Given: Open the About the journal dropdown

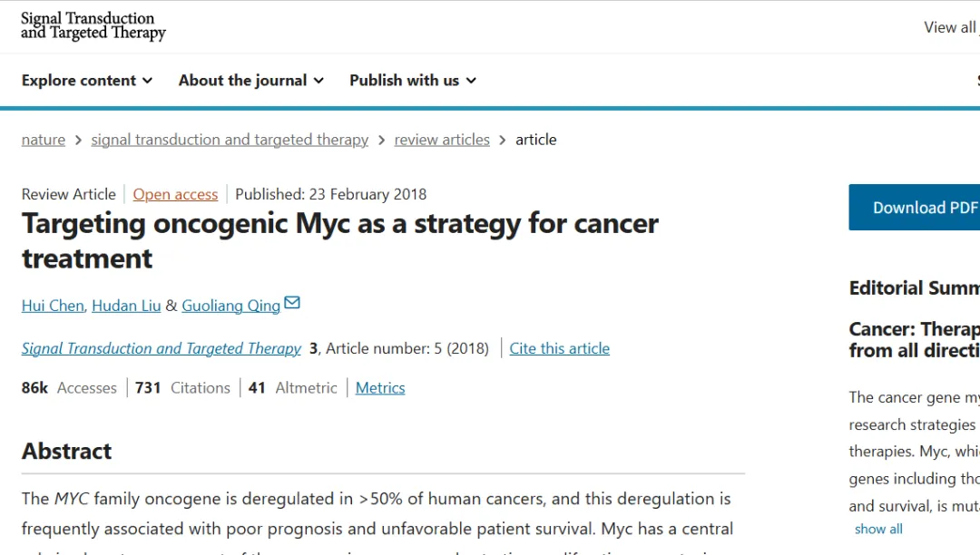Looking at the screenshot, I should point(251,81).
